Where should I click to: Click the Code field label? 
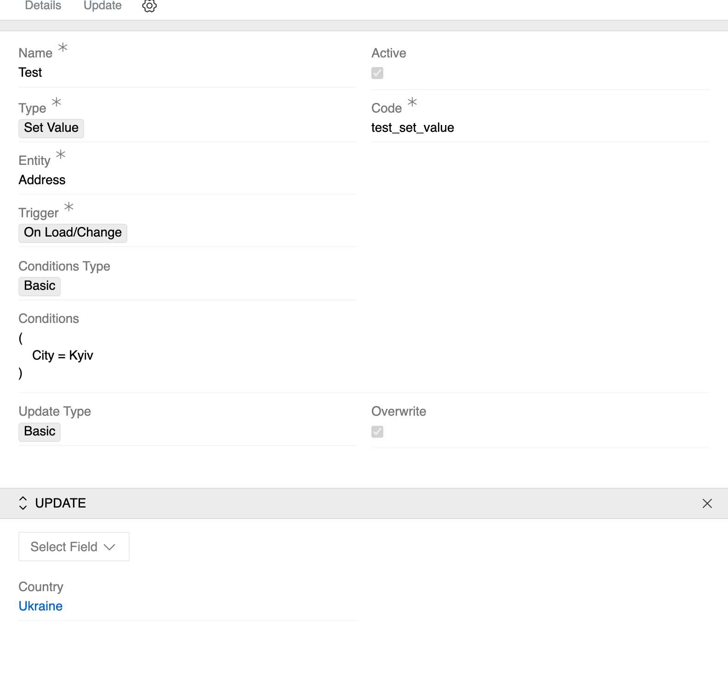click(x=387, y=108)
